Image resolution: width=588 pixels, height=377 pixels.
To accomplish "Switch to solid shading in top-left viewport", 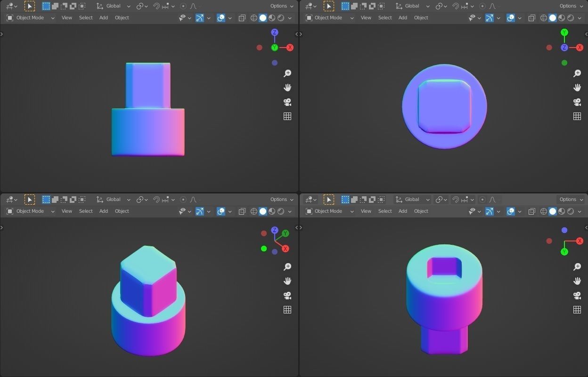I will [x=263, y=18].
